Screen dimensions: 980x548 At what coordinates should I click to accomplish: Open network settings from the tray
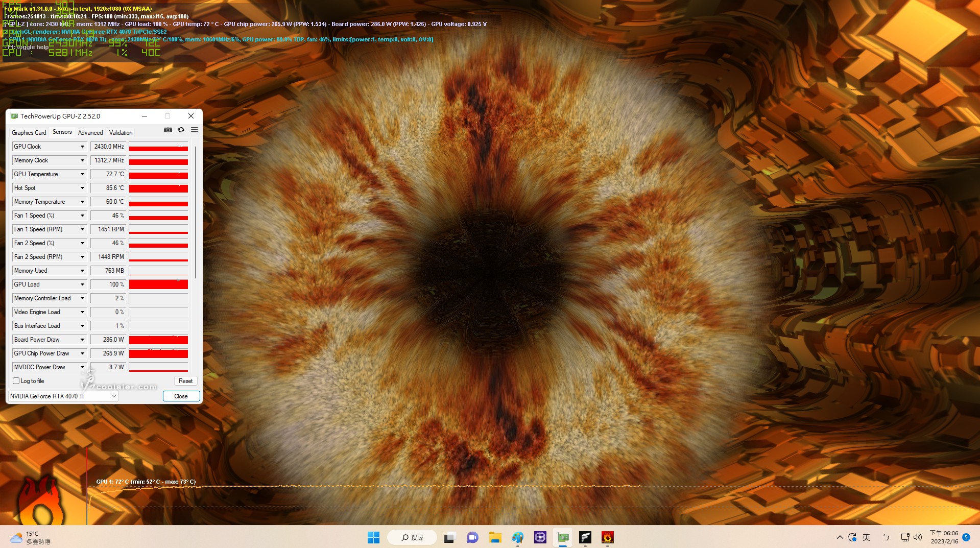(x=905, y=537)
